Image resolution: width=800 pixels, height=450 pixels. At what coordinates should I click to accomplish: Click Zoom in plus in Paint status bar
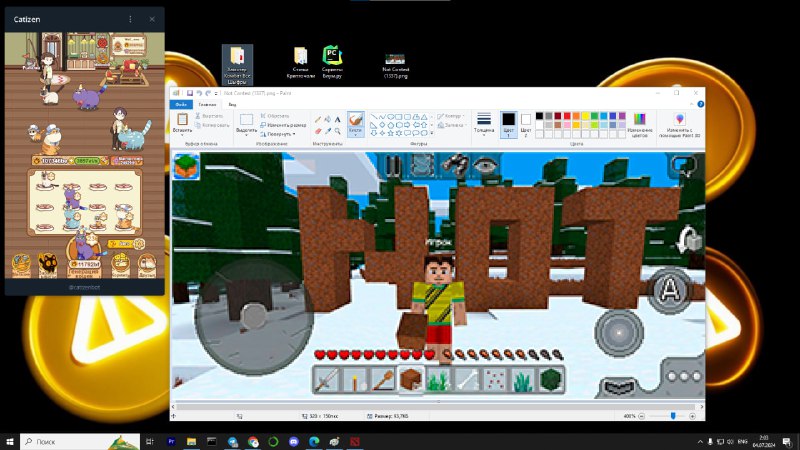tap(692, 416)
